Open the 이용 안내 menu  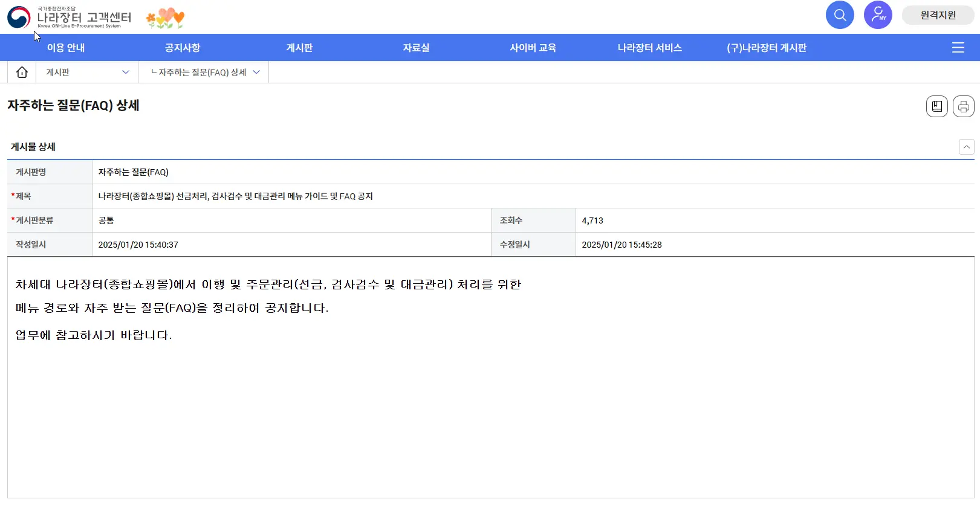pyautogui.click(x=66, y=48)
